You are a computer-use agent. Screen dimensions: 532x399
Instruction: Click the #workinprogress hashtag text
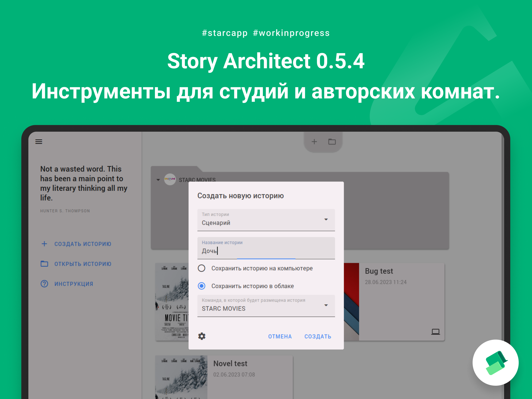291,33
